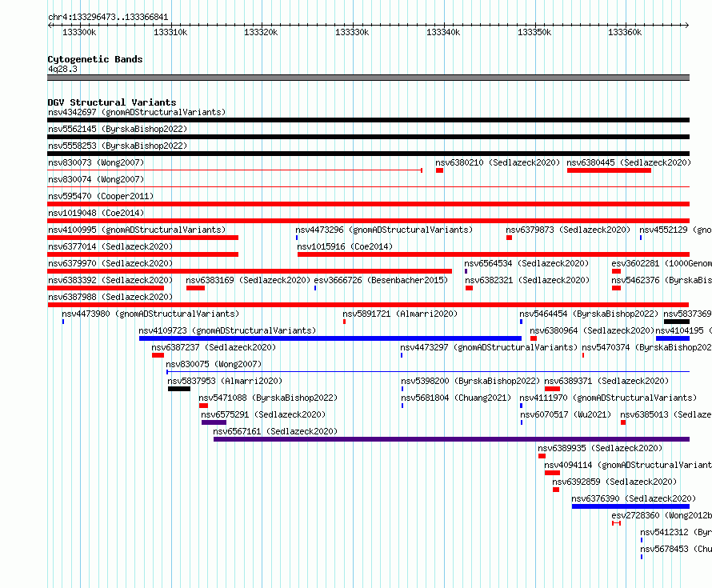Click the nsv5681804 Chuang2021 label
Image resolution: width=712 pixels, height=588 pixels.
point(456,398)
